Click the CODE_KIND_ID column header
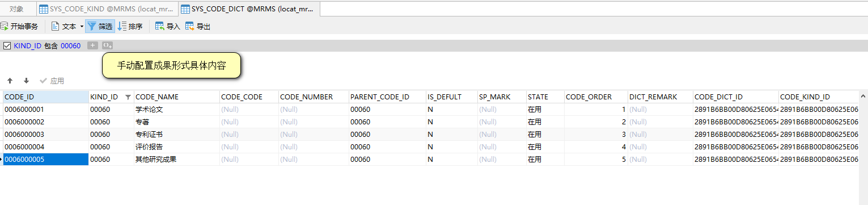Screen dimensions: 868x205 point(819,97)
